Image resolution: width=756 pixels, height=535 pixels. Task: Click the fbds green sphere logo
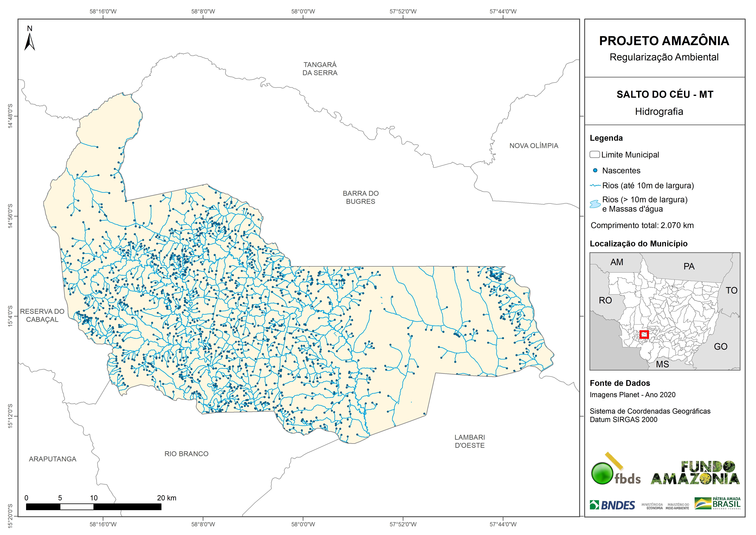click(602, 474)
